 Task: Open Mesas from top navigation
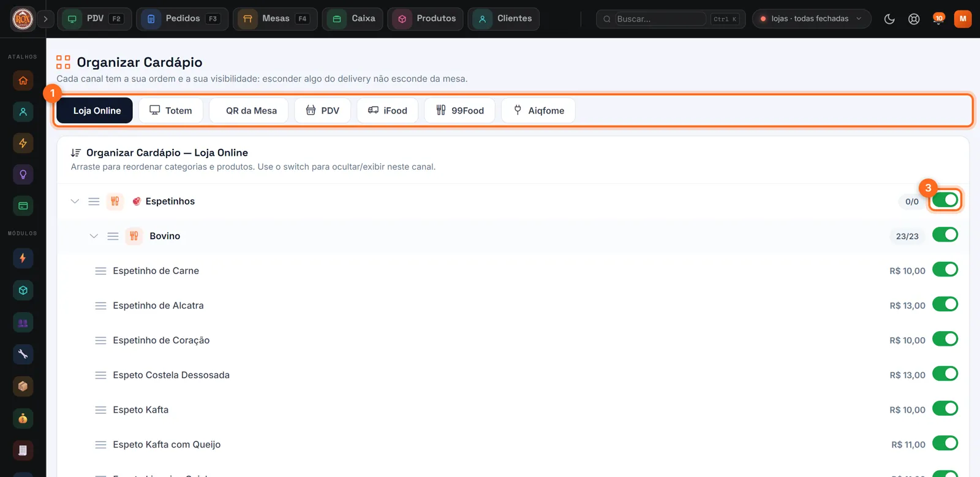pyautogui.click(x=275, y=19)
